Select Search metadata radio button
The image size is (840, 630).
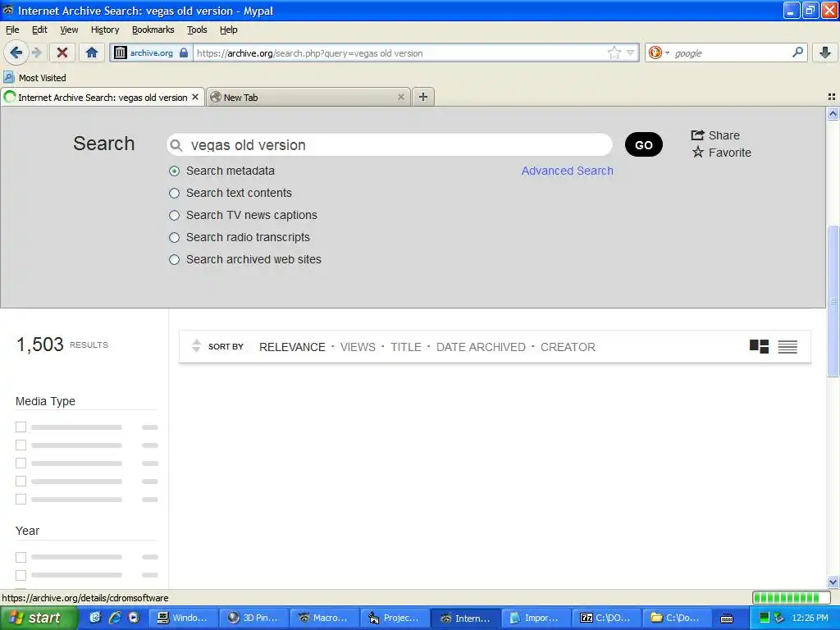pyautogui.click(x=174, y=171)
